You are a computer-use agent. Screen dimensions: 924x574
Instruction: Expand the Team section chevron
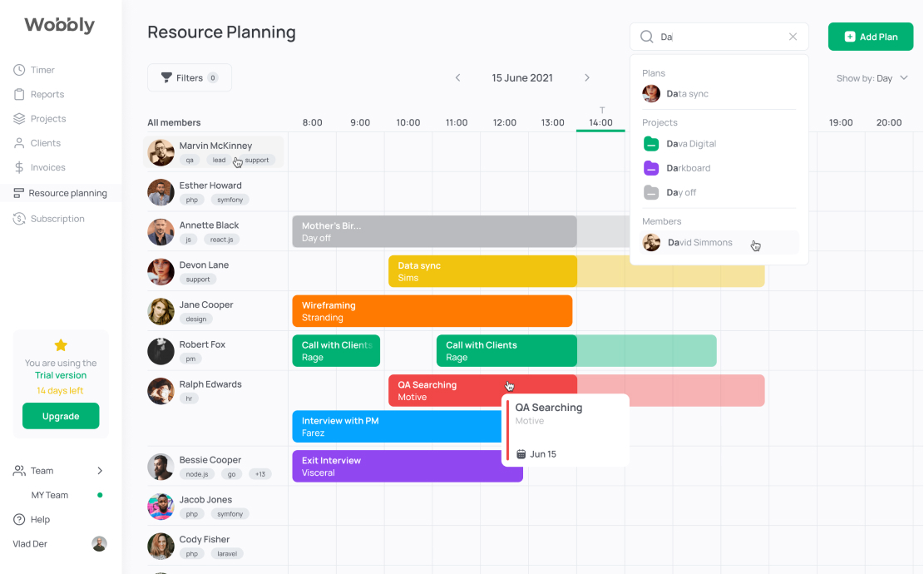[x=100, y=470]
